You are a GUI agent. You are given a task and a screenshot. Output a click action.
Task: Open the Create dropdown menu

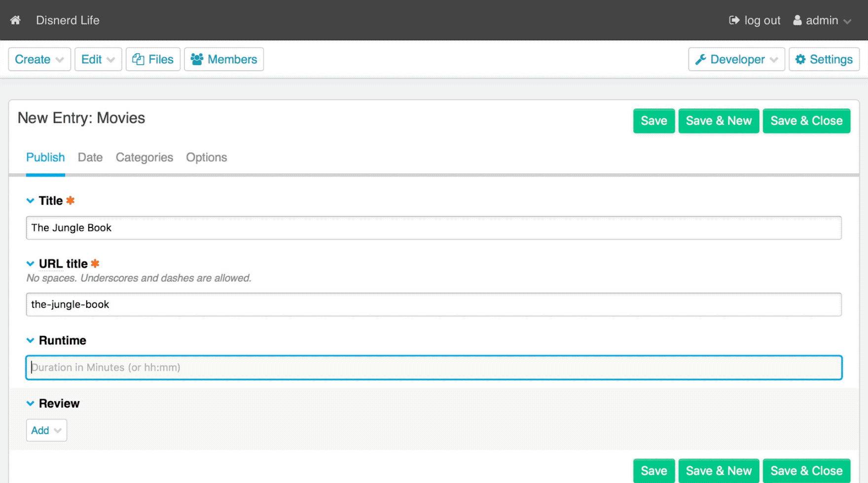coord(39,59)
